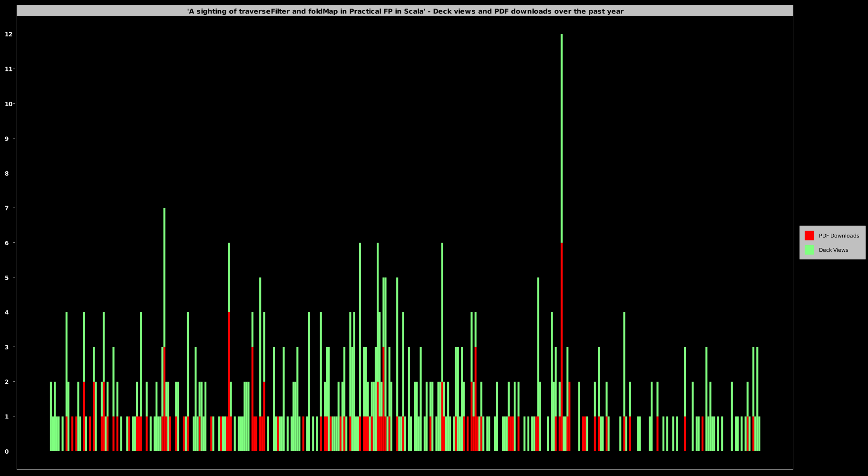Click the y-axis label 6
The image size is (868, 476).
(x=7, y=243)
